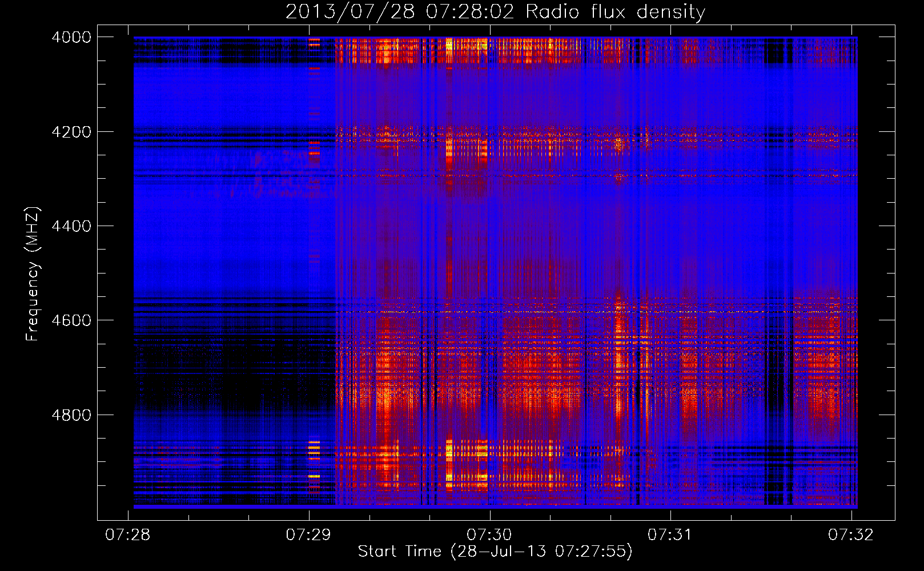Click the plot title "2013/07/28 07:28:02 Radio flux density"
The image size is (924, 571).
(x=495, y=12)
